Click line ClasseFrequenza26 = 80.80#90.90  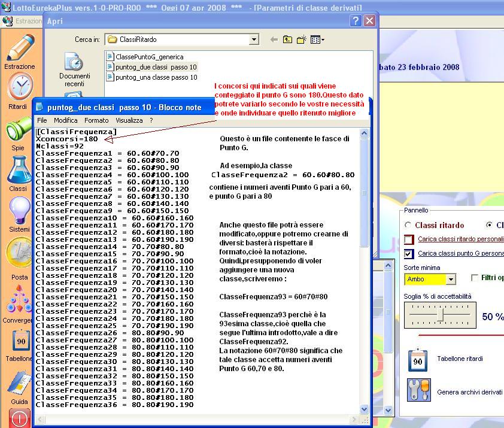click(x=110, y=333)
